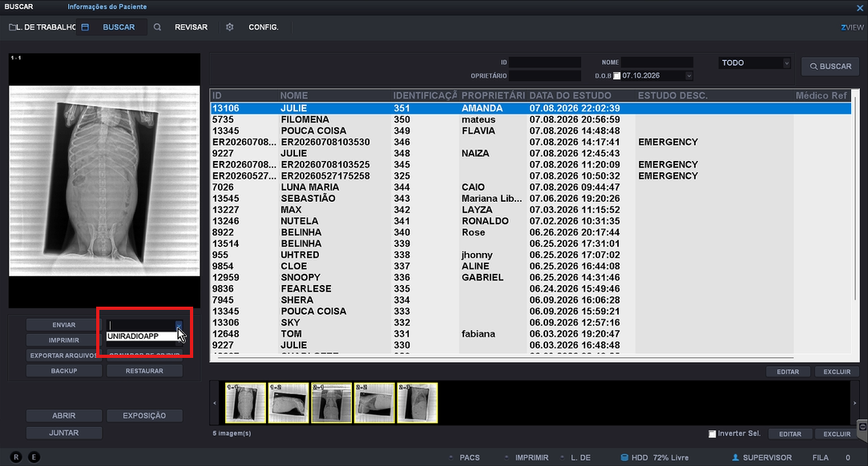Click the EXPOSIÇÃO button
This screenshot has width=868, height=466.
(144, 416)
